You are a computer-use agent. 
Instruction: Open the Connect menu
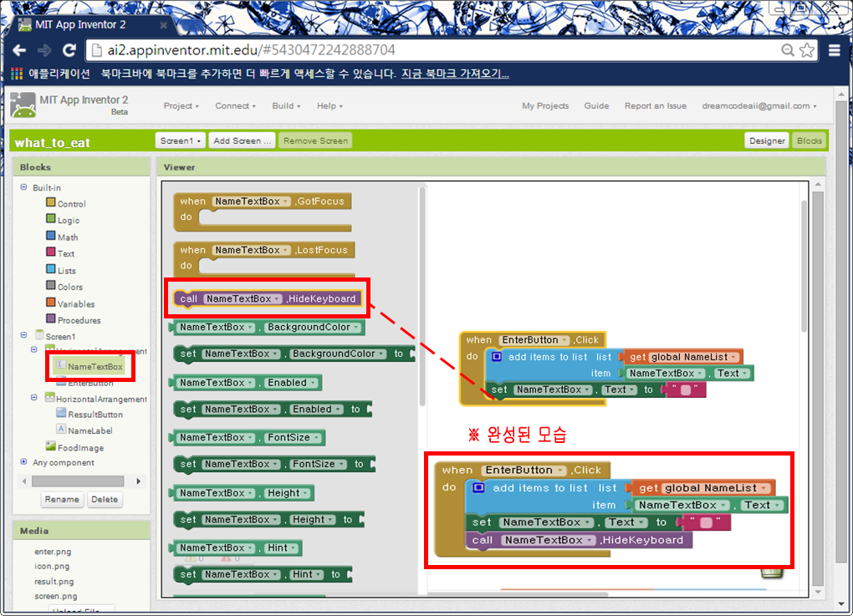tap(235, 106)
